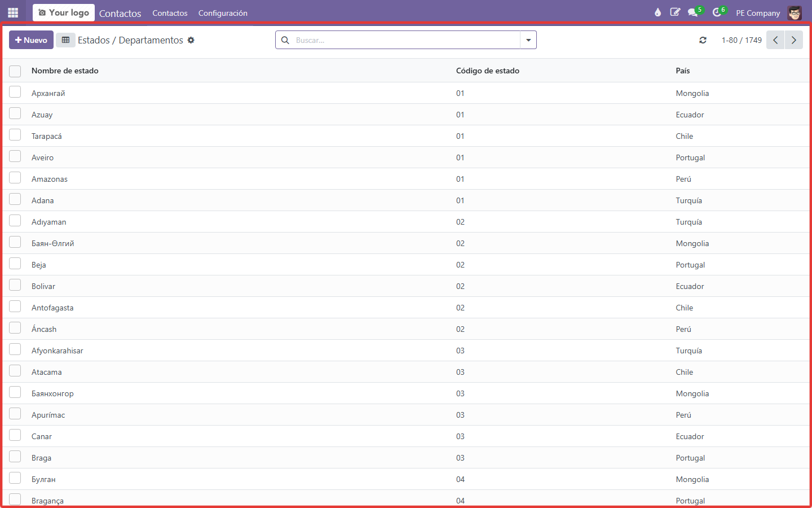Open the Баян-Өлгий record
Screen dimensions: 812x508
pos(53,243)
